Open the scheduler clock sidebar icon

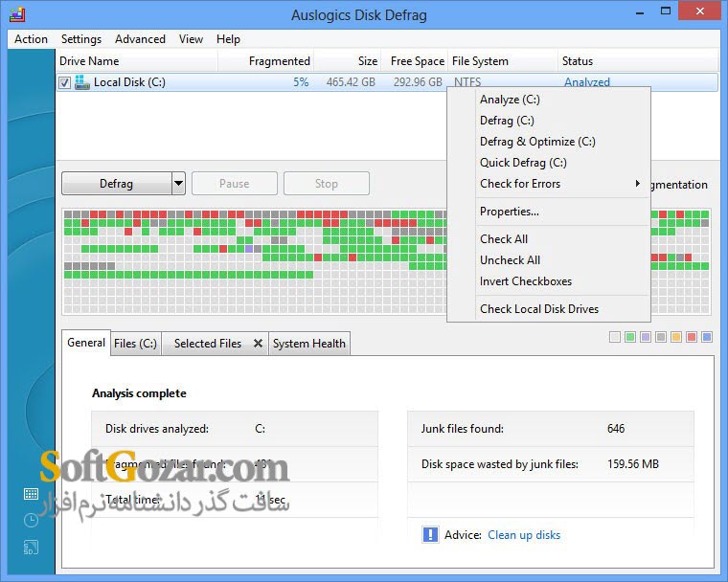pos(31,521)
